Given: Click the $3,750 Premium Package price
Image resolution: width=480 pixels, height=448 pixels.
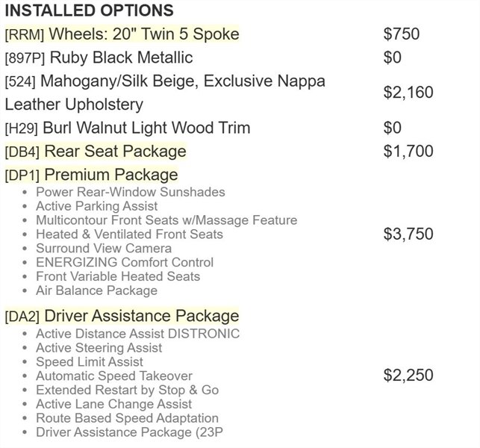Looking at the screenshot, I should [x=408, y=234].
